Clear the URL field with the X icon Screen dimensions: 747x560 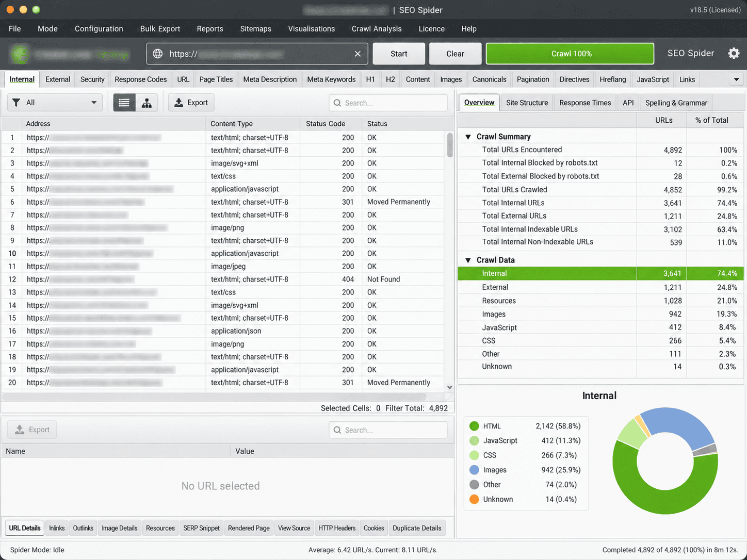[x=358, y=54]
